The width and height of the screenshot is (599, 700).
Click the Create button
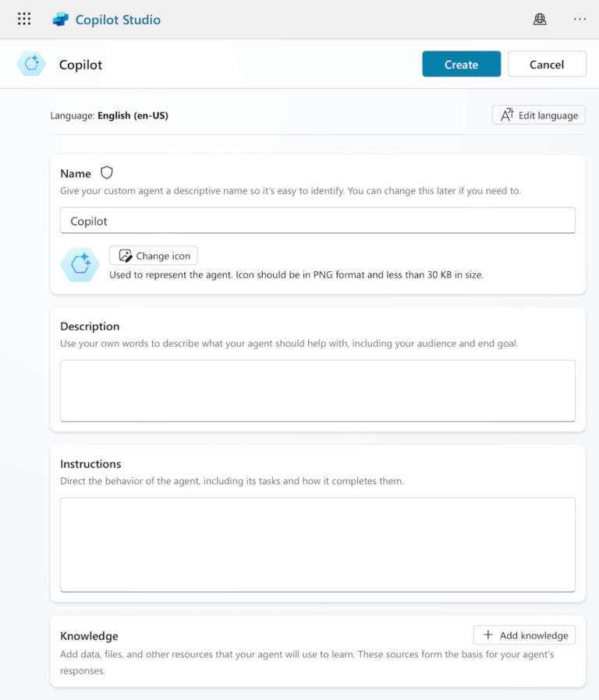pyautogui.click(x=461, y=65)
